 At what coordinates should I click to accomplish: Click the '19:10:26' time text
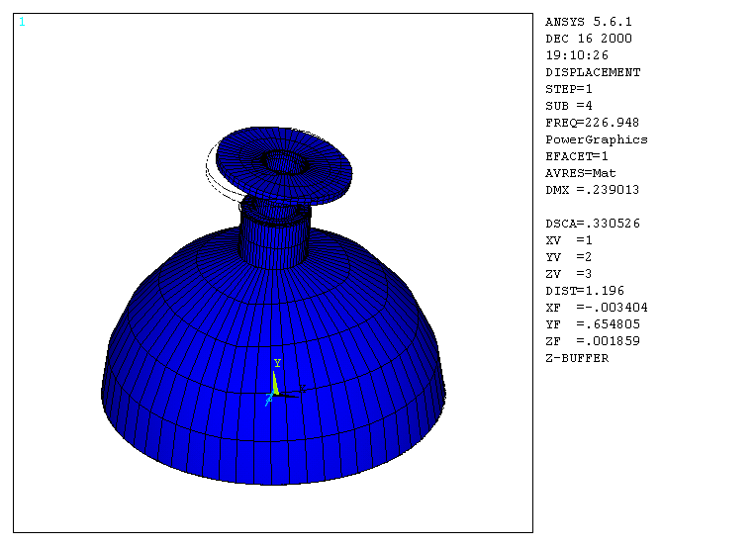(x=577, y=55)
